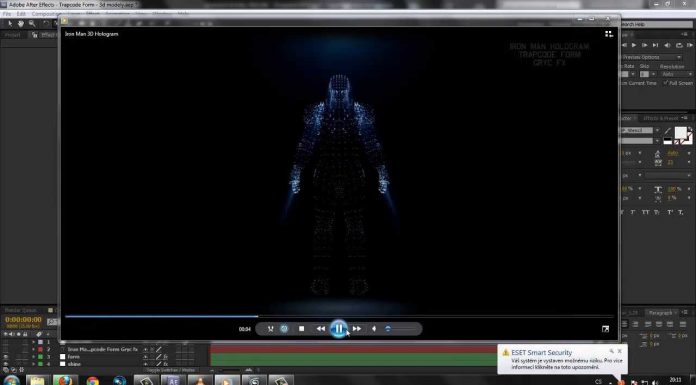Switch to the Render Queue tab
The width and height of the screenshot is (696, 385).
click(20, 310)
